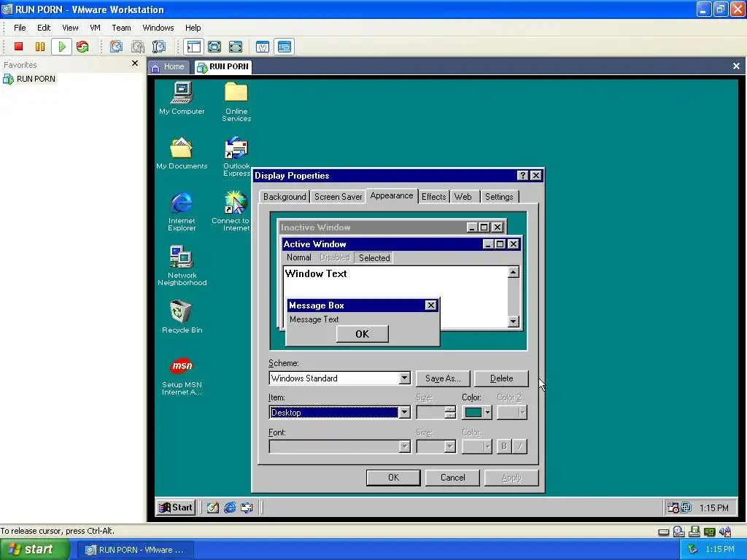Viewport: 747px width, 560px height.
Task: Click the green Power On toolbar button
Action: 61,47
